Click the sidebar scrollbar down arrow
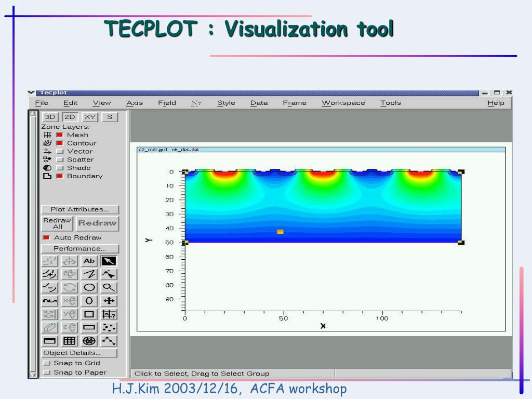Image resolution: width=532 pixels, height=399 pixels. 33,374
